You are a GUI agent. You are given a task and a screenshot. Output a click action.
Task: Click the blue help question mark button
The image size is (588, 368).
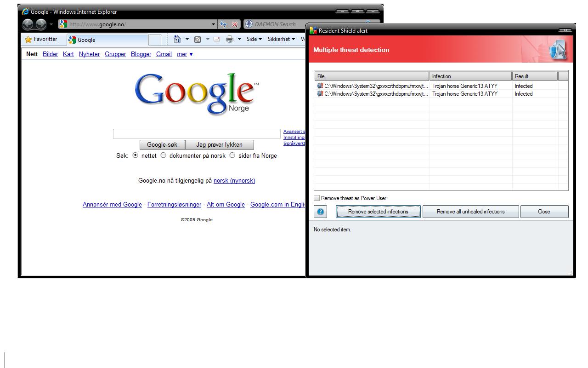[x=321, y=212]
